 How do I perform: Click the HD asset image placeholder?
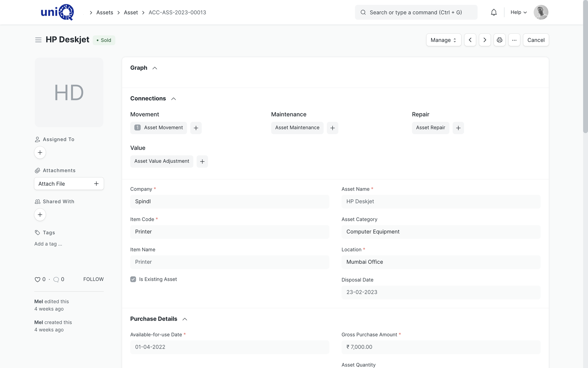[69, 92]
